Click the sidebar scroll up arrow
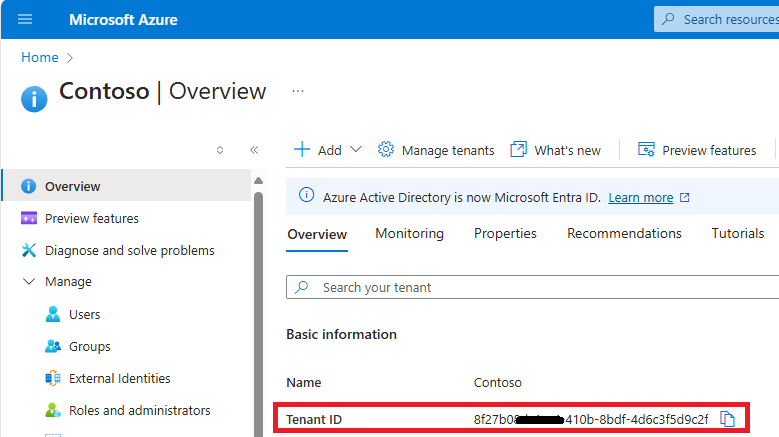This screenshot has height=437, width=779. click(x=258, y=181)
